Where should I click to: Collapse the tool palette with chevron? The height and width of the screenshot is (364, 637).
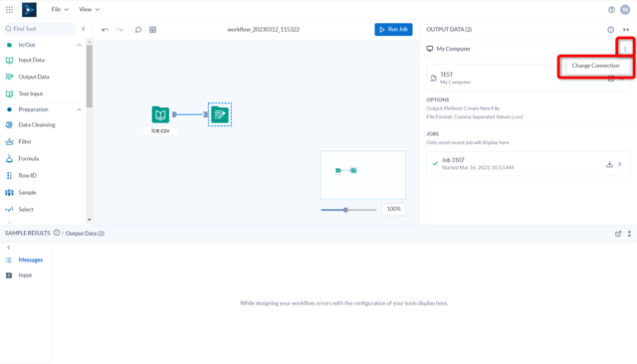click(x=84, y=29)
